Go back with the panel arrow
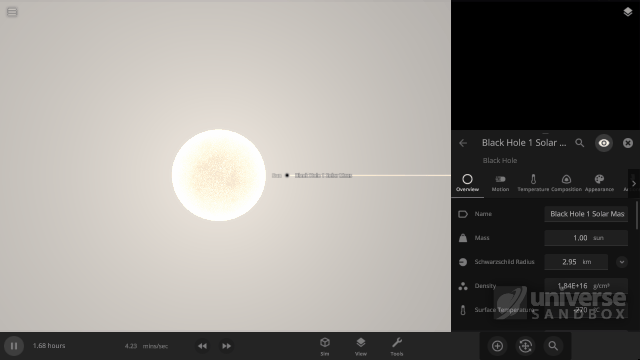The width and height of the screenshot is (640, 360). point(463,143)
